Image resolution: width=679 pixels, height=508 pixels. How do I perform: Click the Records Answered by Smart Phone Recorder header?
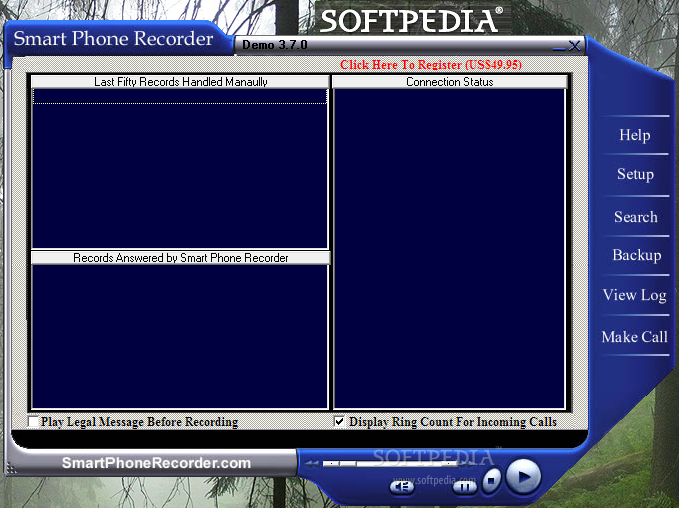pyautogui.click(x=181, y=258)
